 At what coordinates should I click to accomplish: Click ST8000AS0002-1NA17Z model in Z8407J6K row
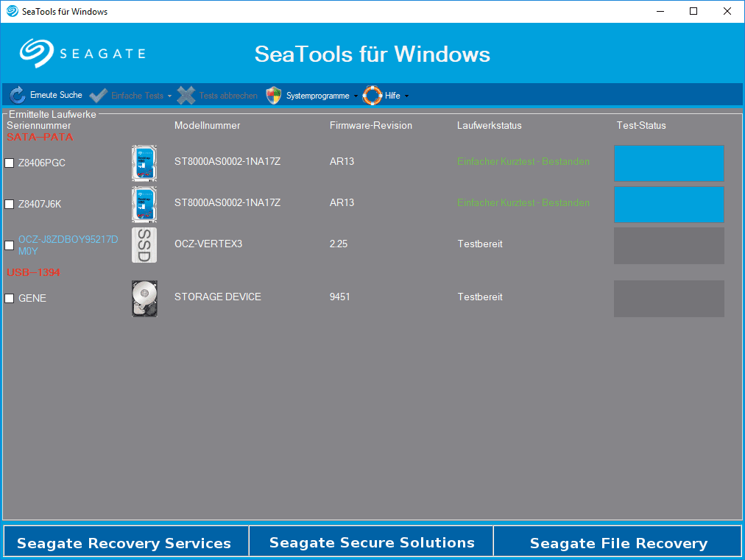(x=227, y=203)
